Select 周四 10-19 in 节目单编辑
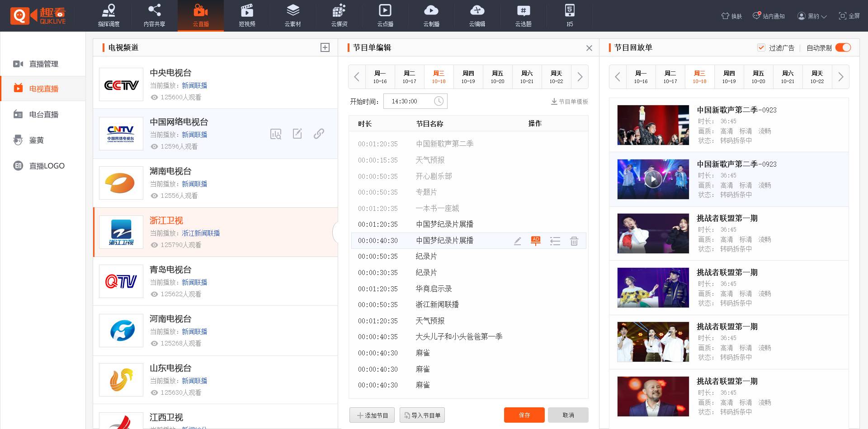Image resolution: width=868 pixels, height=429 pixels. tap(468, 77)
